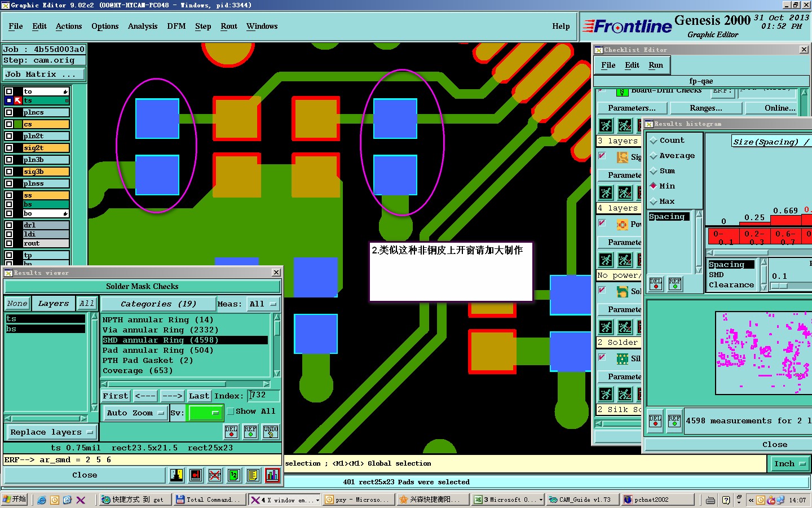Open the green Sv severity dropdown
812x508 pixels.
pyautogui.click(x=205, y=413)
